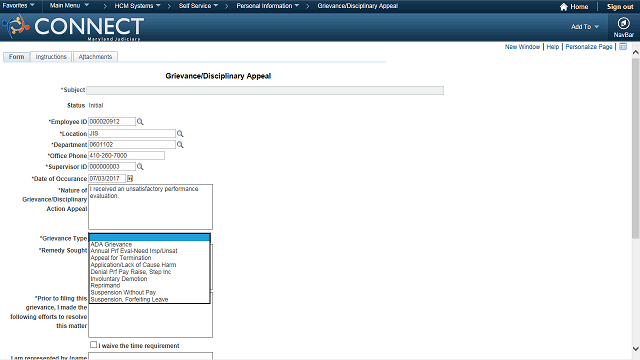Image resolution: width=640 pixels, height=360 pixels.
Task: Open the Supervisor ID lookup magnifier
Action: coord(140,167)
